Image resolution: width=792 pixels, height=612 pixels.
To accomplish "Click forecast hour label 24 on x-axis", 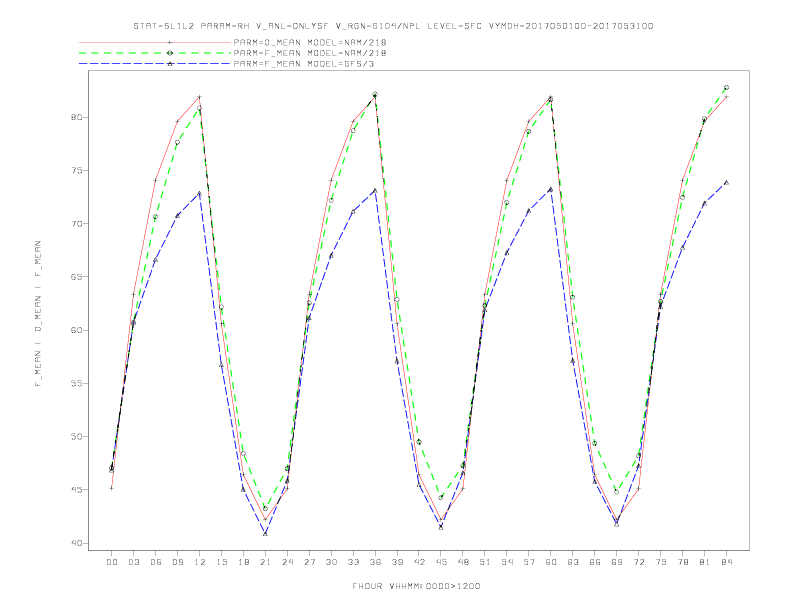I will point(287,562).
